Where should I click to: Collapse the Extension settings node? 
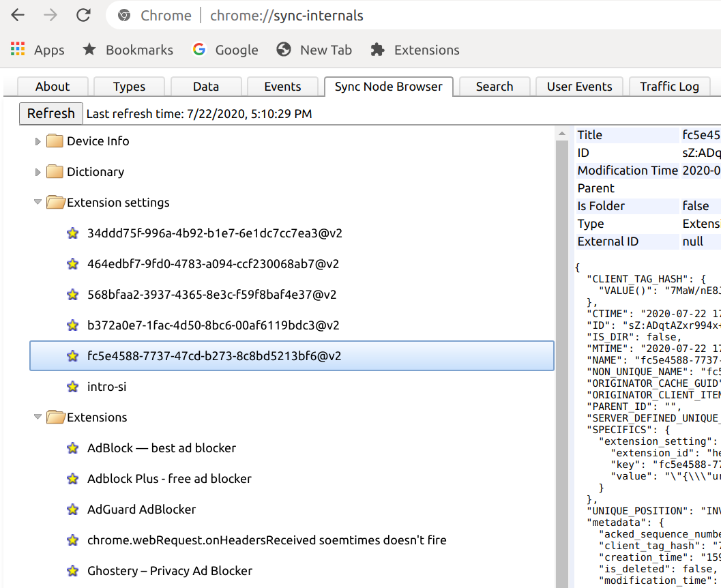(39, 202)
